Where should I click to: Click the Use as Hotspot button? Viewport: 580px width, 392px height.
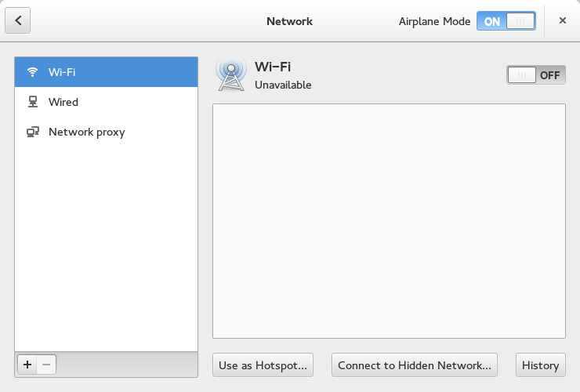pyautogui.click(x=263, y=365)
